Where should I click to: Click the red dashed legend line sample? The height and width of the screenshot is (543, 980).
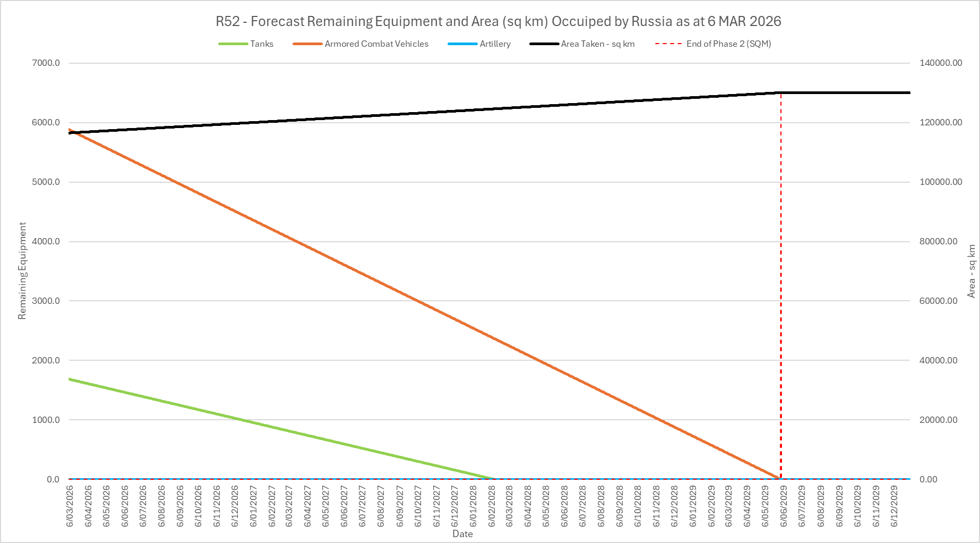pos(668,44)
